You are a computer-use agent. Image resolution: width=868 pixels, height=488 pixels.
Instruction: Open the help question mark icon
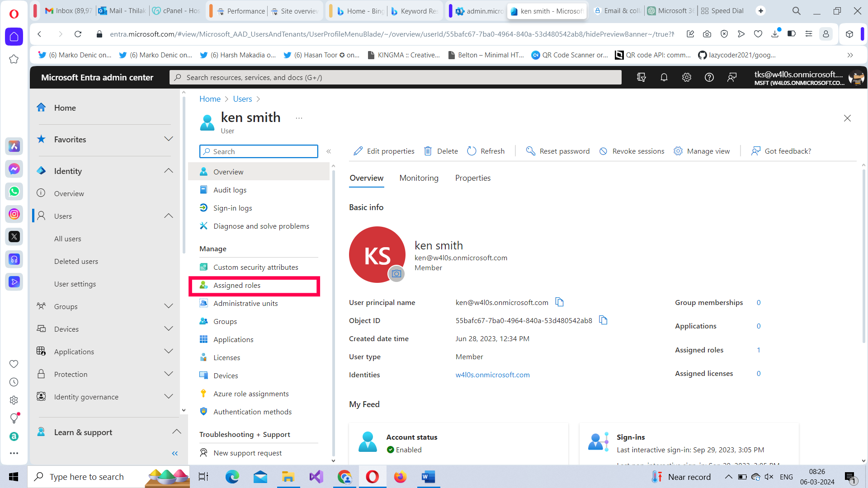pyautogui.click(x=709, y=77)
